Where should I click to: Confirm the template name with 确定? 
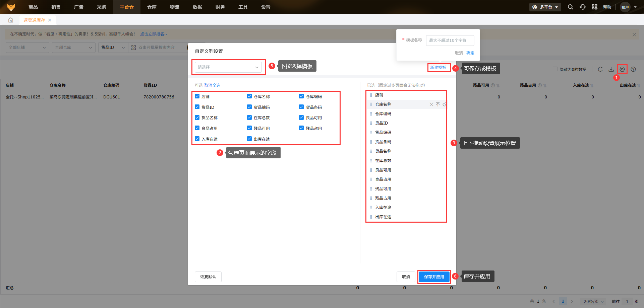pos(470,53)
